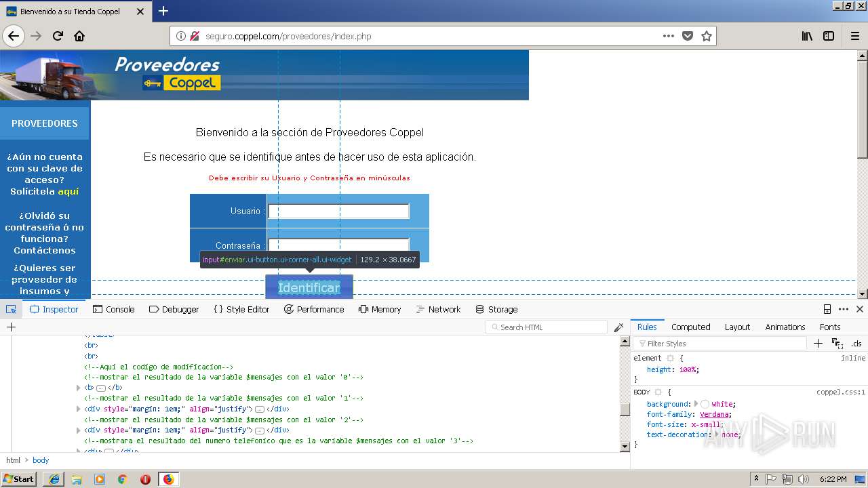This screenshot has width=868, height=488.
Task: Open the Memory tab
Action: [380, 309]
